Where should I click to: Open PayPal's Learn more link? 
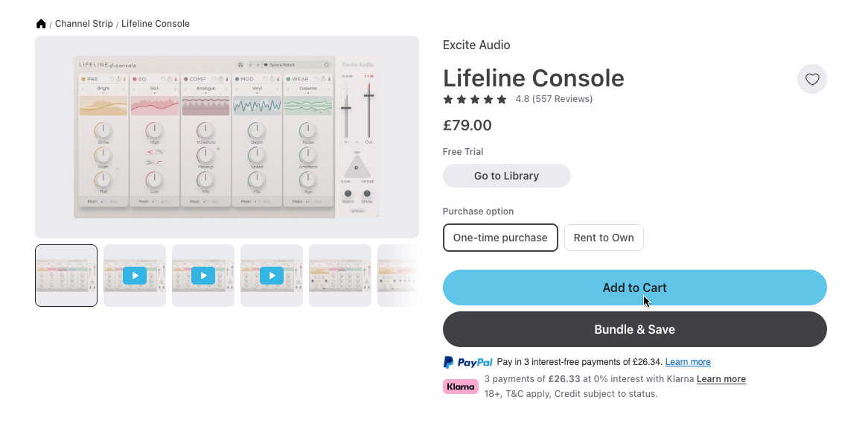point(688,362)
